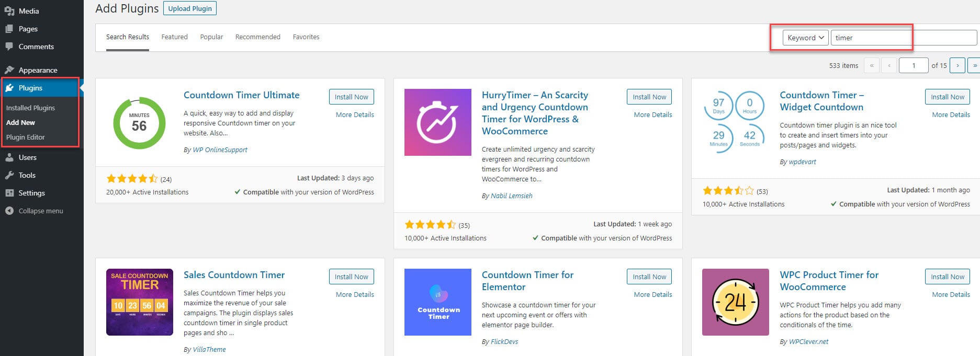The height and width of the screenshot is (356, 980).
Task: Click the star rating of Countdown Timer Ultimate
Action: coord(132,179)
